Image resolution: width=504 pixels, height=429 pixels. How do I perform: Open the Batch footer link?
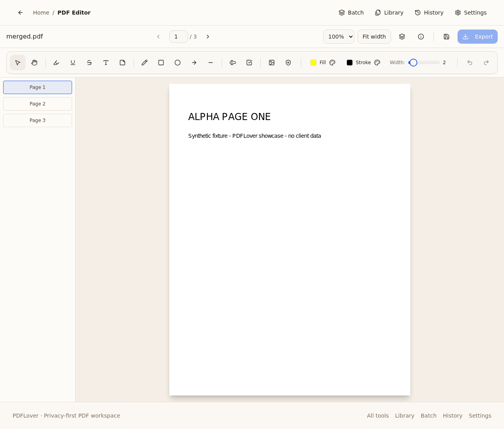tap(428, 416)
